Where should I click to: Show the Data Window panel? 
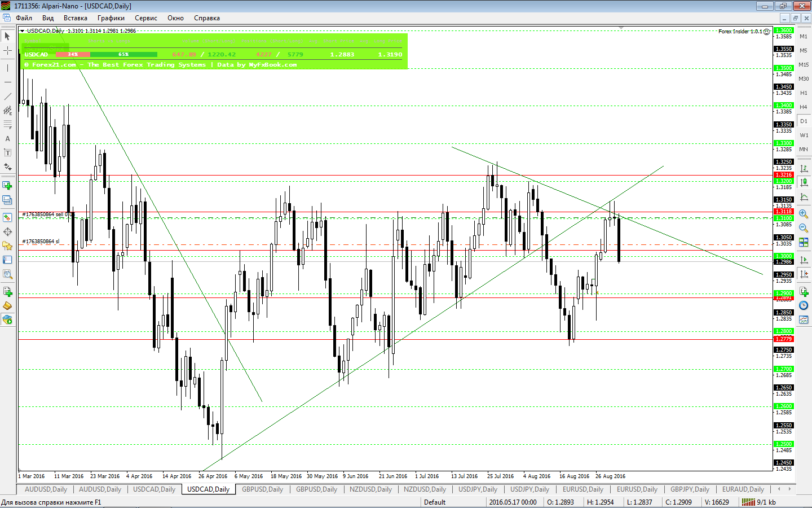(7, 231)
